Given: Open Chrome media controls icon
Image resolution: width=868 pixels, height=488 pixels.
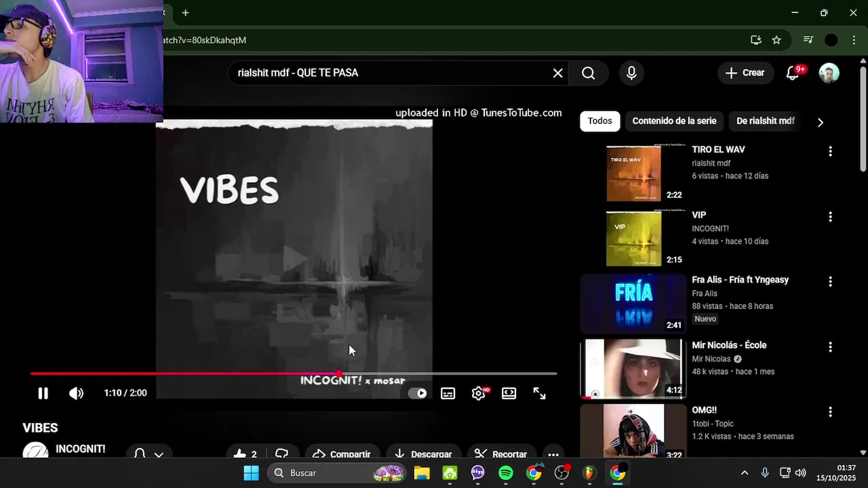Looking at the screenshot, I should 808,40.
